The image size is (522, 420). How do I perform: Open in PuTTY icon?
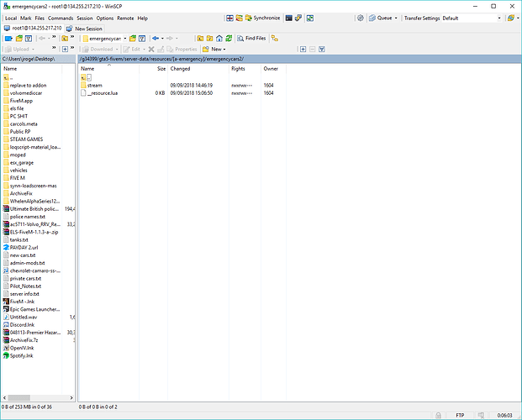pyautogui.click(x=298, y=18)
